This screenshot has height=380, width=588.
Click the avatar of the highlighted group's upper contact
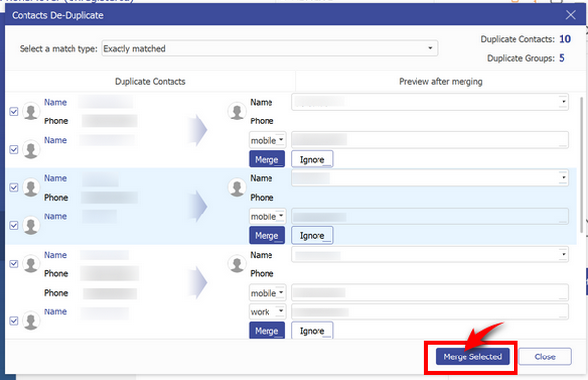point(31,187)
